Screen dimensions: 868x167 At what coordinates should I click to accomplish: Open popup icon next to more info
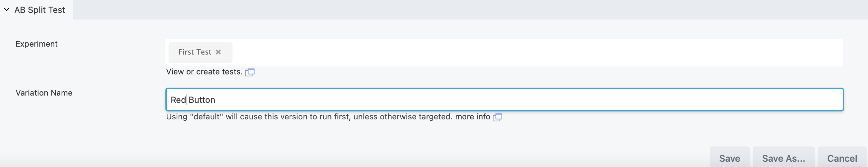[497, 117]
